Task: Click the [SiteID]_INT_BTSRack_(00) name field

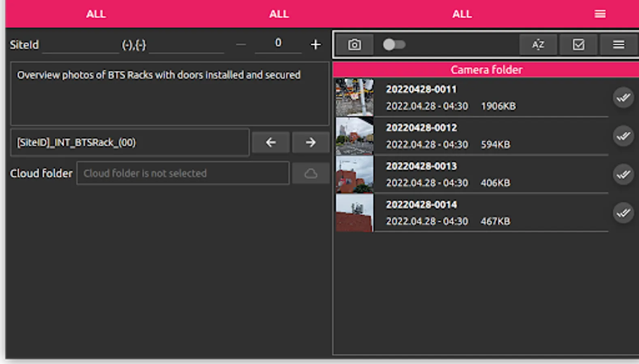Action: coord(130,142)
